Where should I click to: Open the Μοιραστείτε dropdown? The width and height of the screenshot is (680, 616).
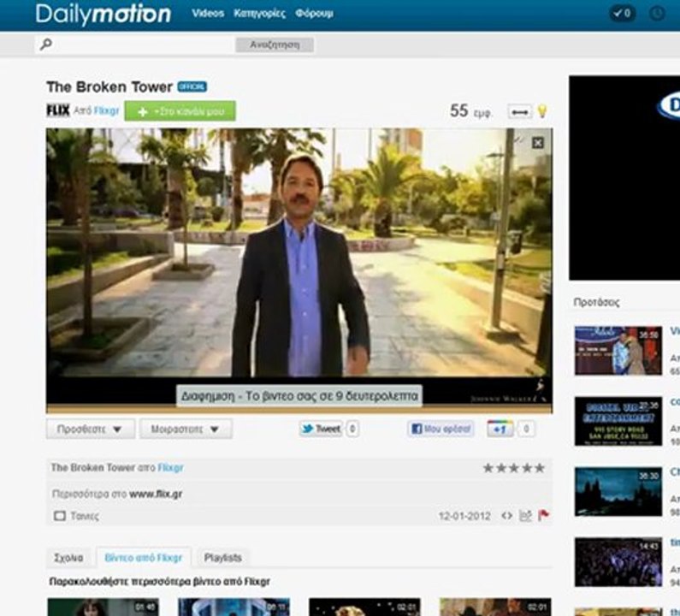click(x=186, y=429)
